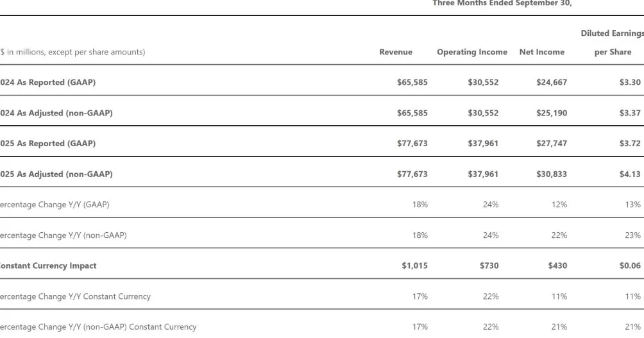Click the $4.13 diluted EPS value
This screenshot has height=338, width=644.
coord(630,174)
